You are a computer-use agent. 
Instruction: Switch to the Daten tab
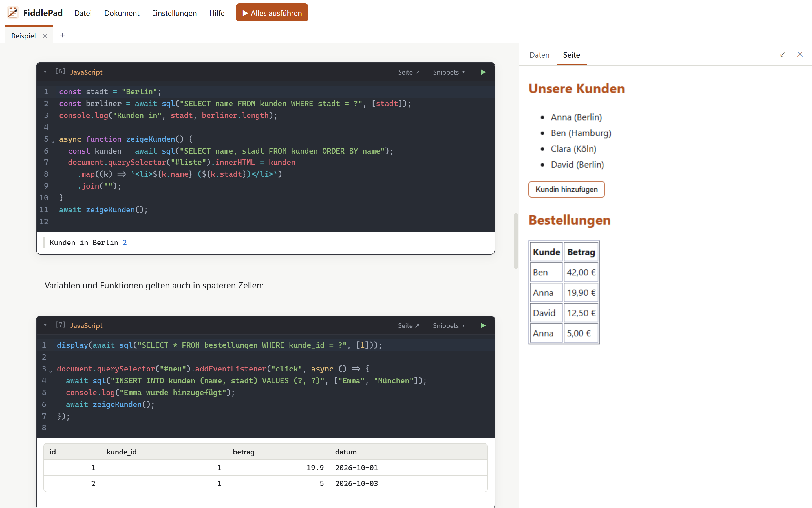point(539,55)
